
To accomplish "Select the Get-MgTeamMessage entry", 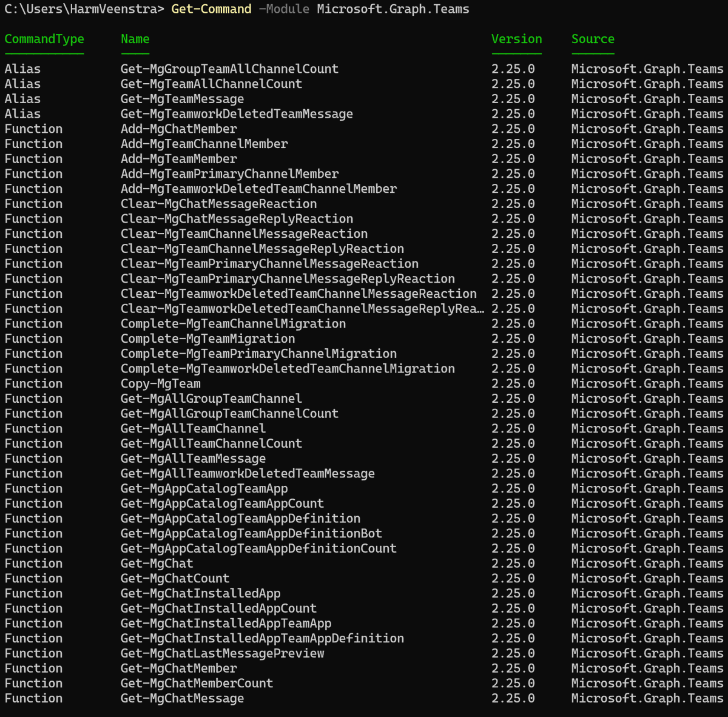I will [x=183, y=99].
